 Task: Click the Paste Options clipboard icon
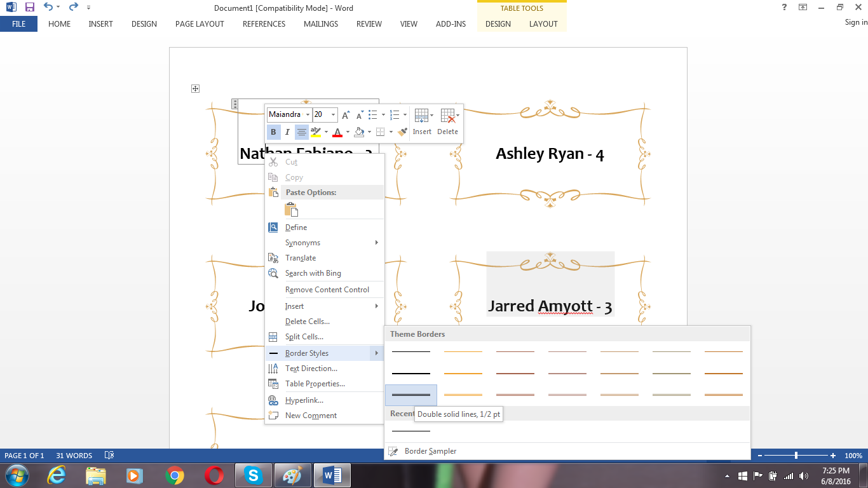[292, 210]
